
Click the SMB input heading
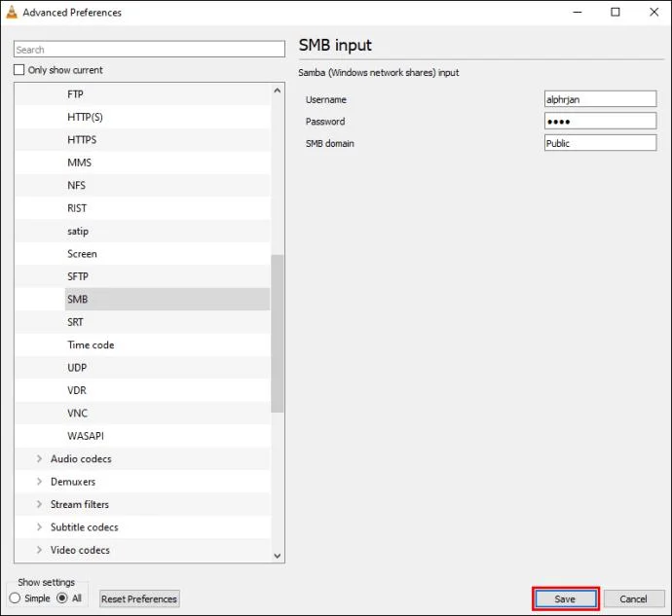coord(335,45)
